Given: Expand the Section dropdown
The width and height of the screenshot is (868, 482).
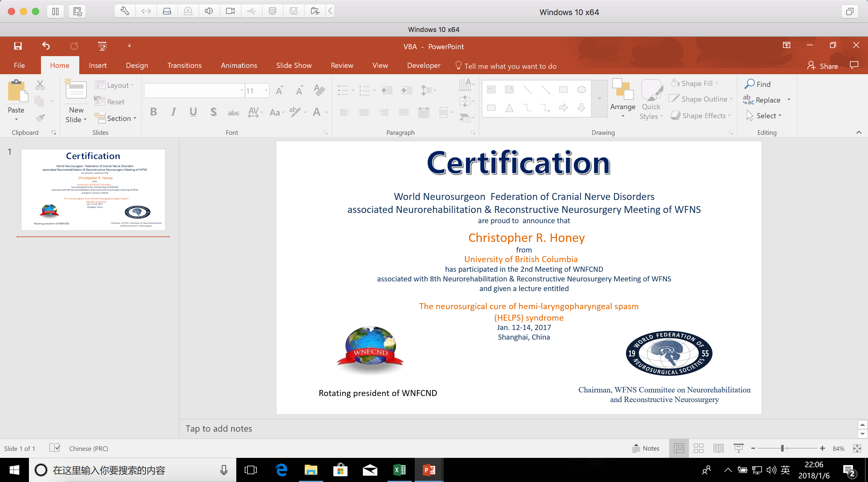Looking at the screenshot, I should click(115, 118).
